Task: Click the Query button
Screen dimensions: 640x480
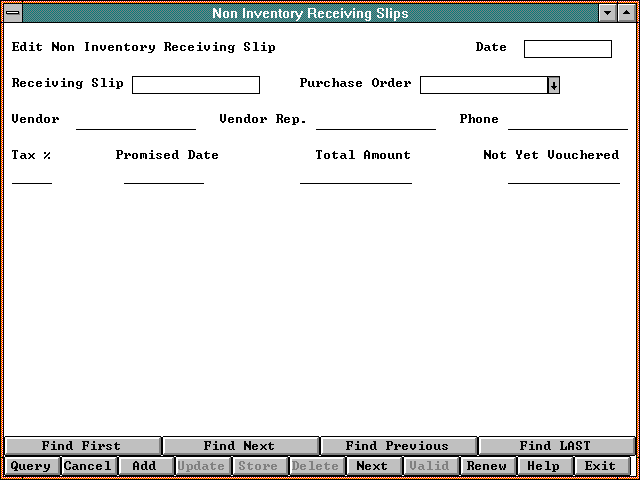Action: (x=31, y=466)
